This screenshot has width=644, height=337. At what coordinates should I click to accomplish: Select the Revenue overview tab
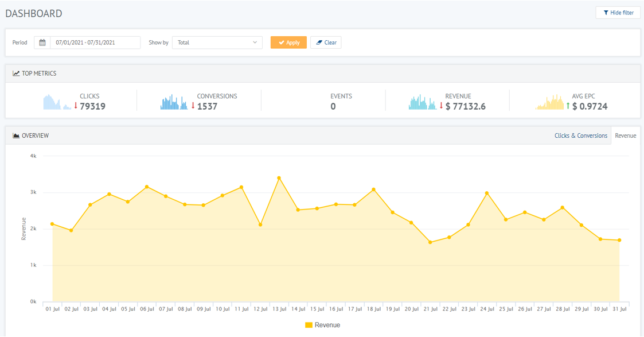tap(626, 135)
